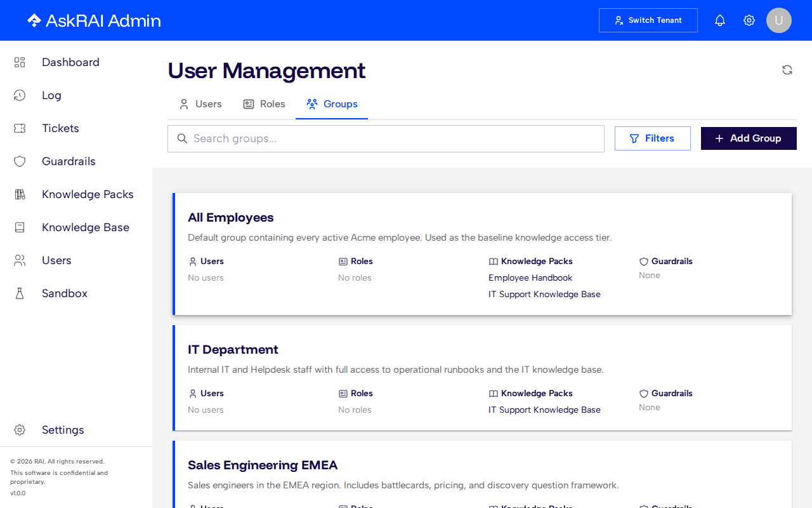812x508 pixels.
Task: Click the Users people icon in sidebar
Action: pos(20,260)
